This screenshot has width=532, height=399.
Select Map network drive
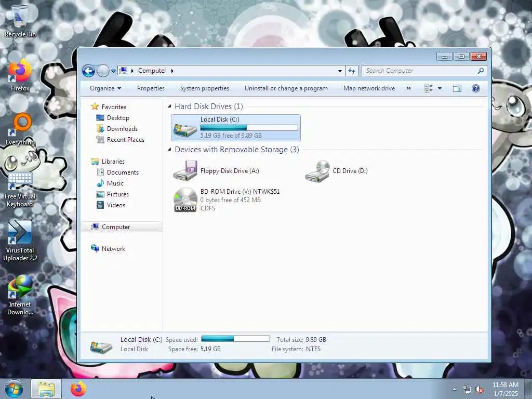[x=369, y=88]
